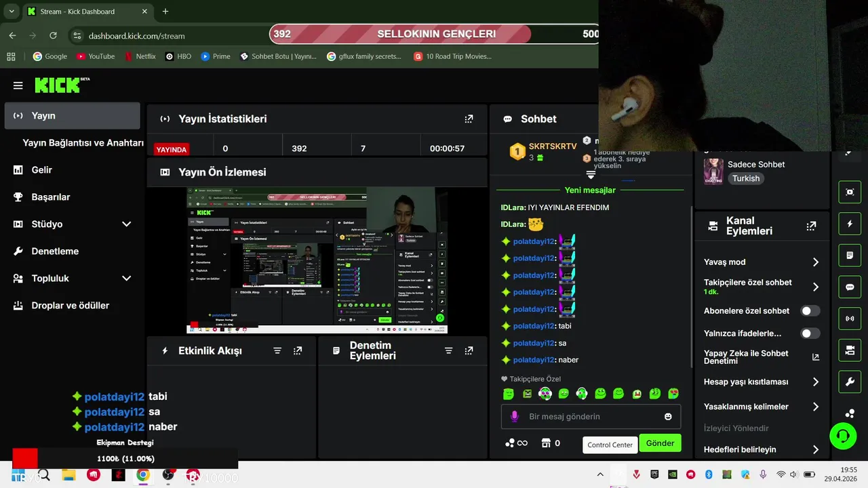Switch to Stream - Kick Dashboard tab
This screenshot has height=488, width=868.
pos(87,12)
